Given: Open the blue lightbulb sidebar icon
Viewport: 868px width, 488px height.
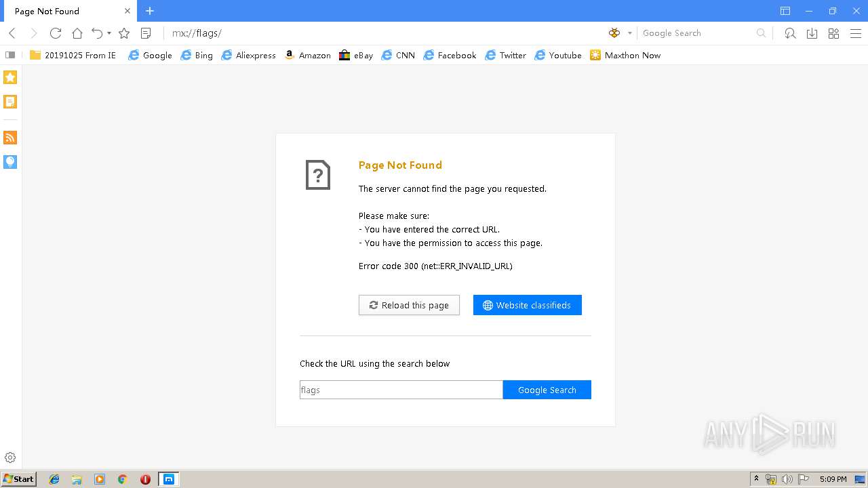Looking at the screenshot, I should point(10,162).
